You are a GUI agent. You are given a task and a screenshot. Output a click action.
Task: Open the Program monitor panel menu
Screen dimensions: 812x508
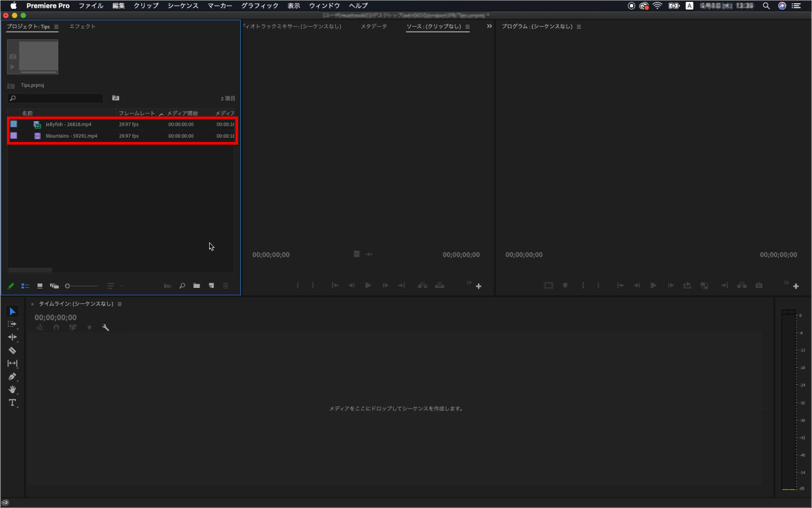pyautogui.click(x=579, y=27)
